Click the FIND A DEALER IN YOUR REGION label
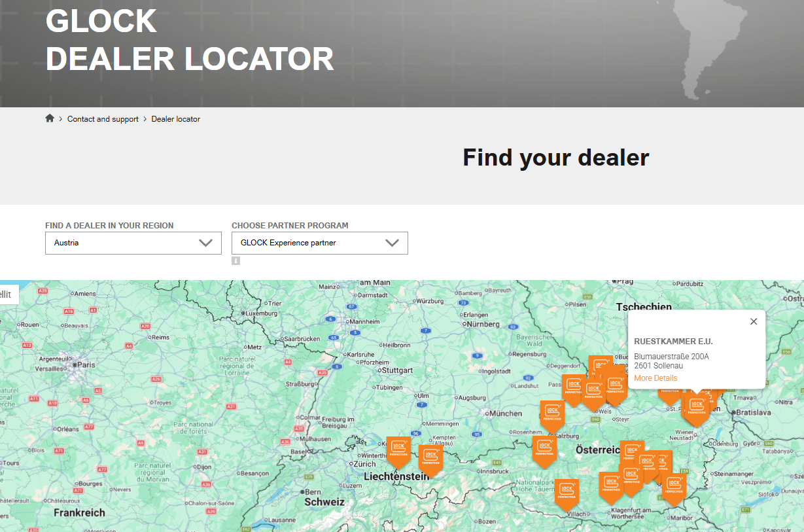Screen dimensions: 804x532 [109, 226]
